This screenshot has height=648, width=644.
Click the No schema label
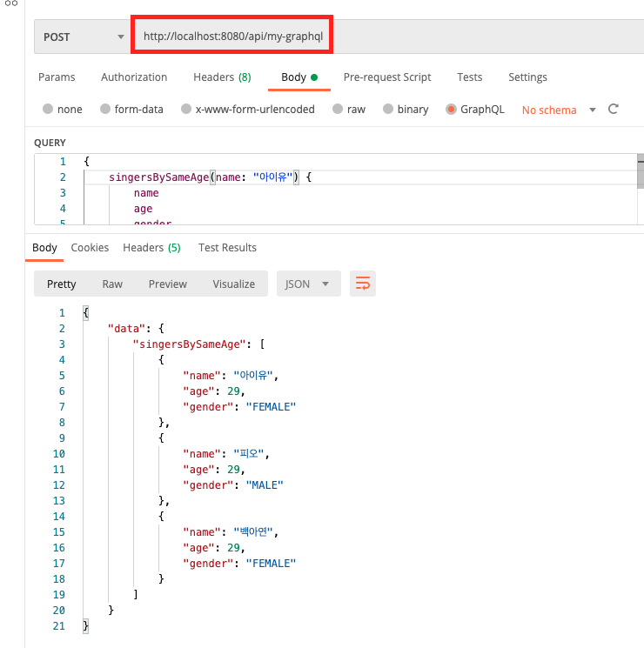point(549,110)
